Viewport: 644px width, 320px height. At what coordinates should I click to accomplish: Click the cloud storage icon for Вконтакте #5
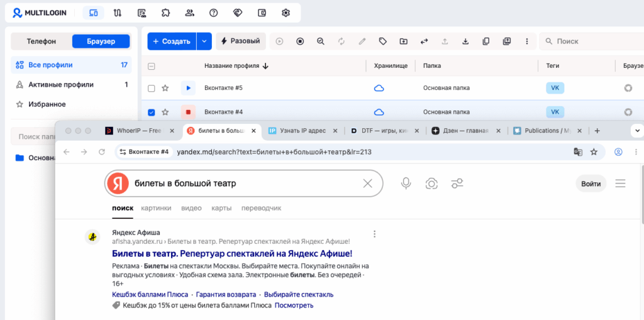379,88
